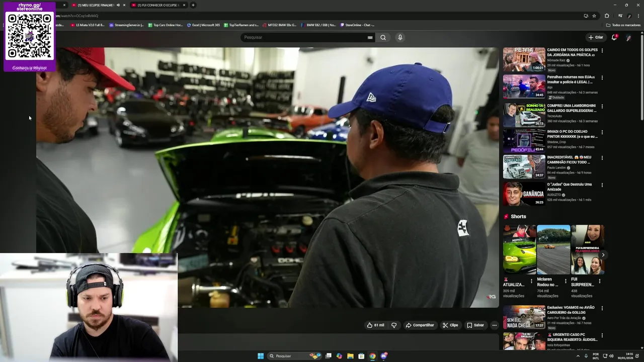This screenshot has height=362, width=644.
Task: Open the LS Miata V2.0 bookmark
Action: coord(88,25)
